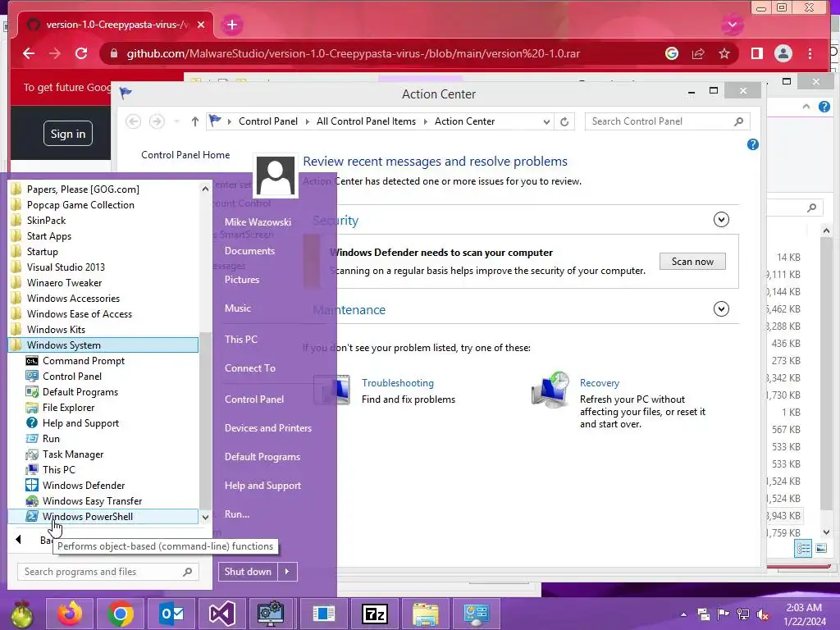
Task: Open the address bar history dropdown
Action: coord(546,121)
